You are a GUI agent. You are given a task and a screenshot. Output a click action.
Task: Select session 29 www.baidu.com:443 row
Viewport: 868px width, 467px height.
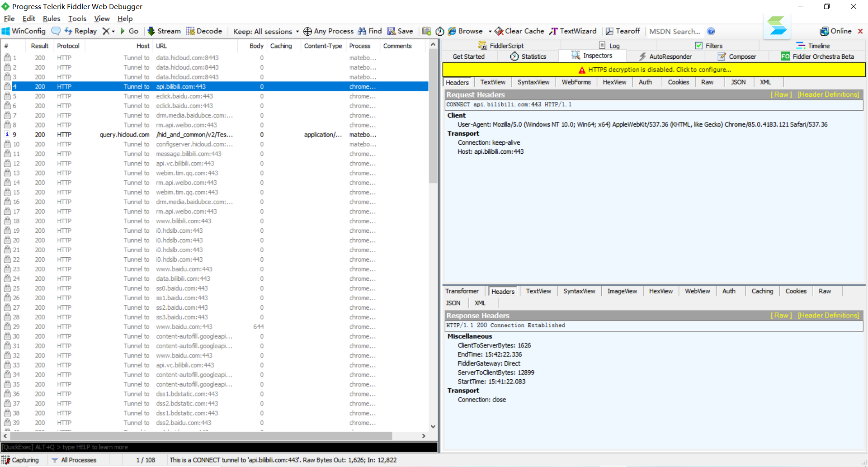pyautogui.click(x=215, y=327)
